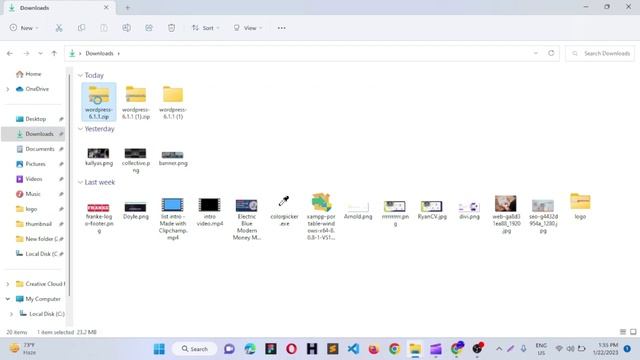
Task: Collapse the Yesterday group
Action: pos(80,129)
